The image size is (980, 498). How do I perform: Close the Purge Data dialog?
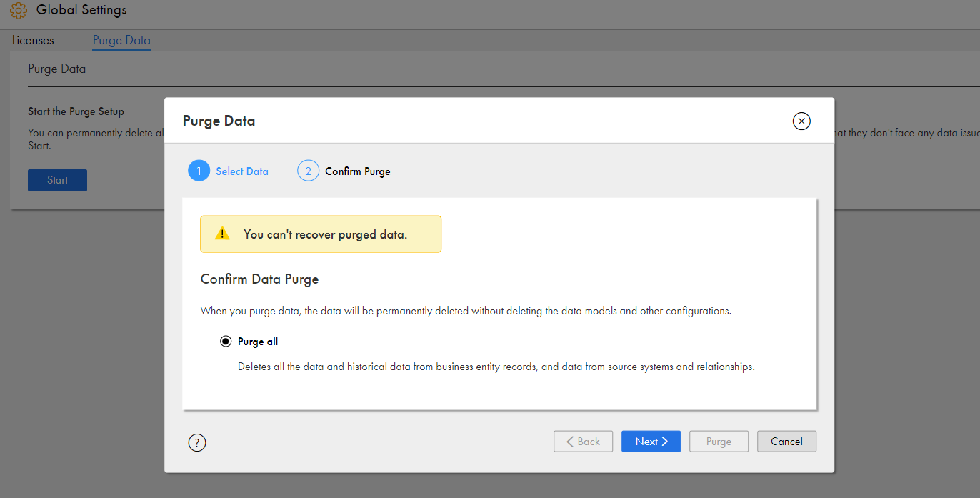(801, 121)
